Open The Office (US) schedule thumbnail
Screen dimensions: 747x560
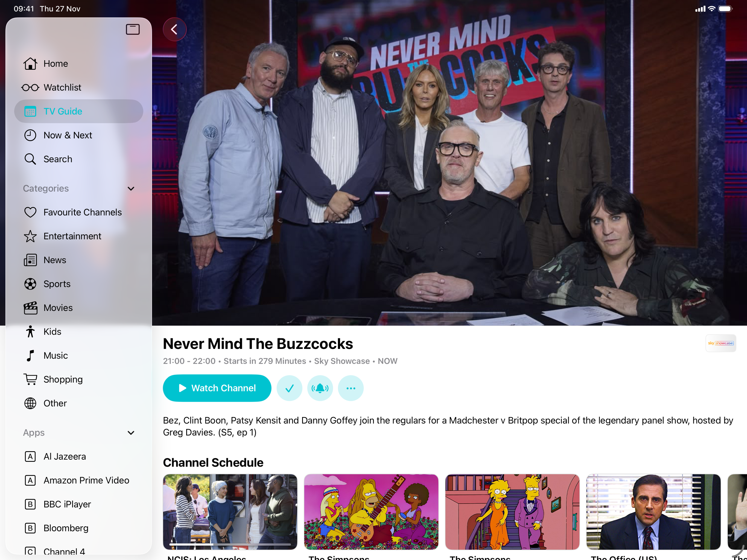point(653,512)
